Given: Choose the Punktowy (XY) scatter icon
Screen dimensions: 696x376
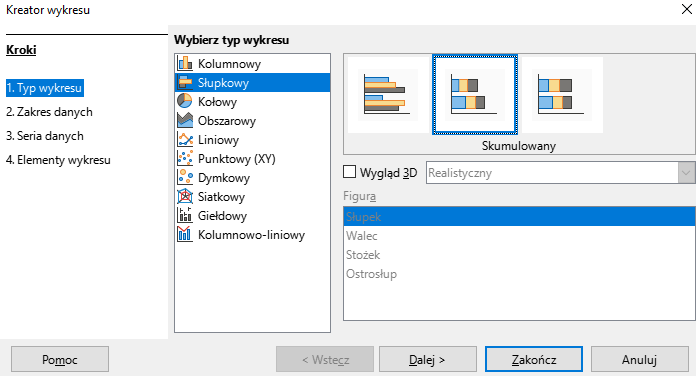Looking at the screenshot, I should coord(185,158).
